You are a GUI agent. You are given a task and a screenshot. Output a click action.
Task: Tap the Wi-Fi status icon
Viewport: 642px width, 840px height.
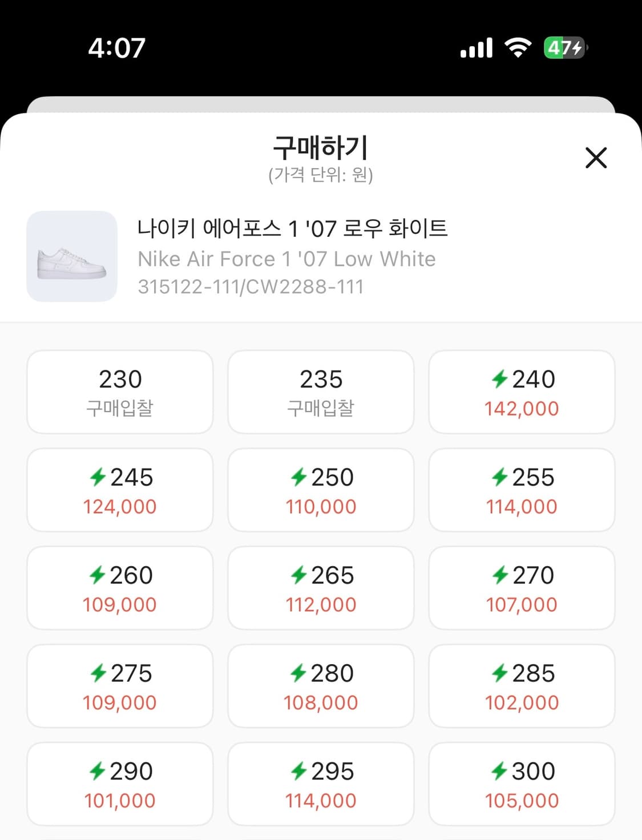pyautogui.click(x=518, y=47)
